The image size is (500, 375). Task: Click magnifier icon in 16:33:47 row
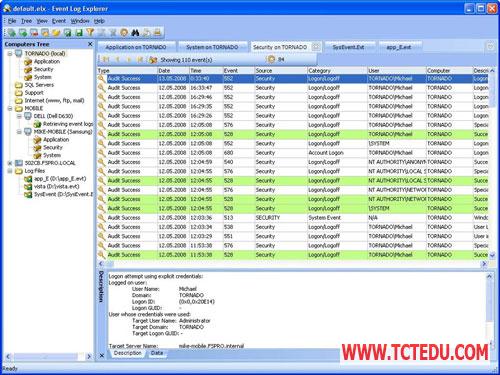click(x=101, y=88)
